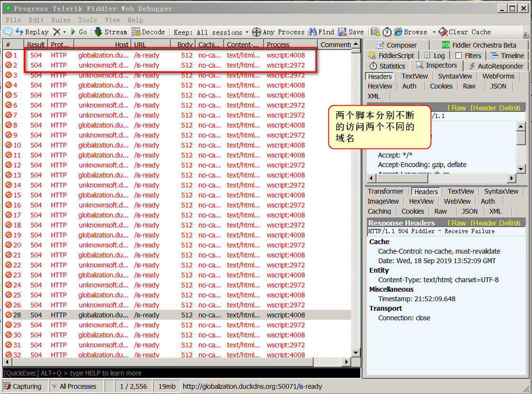Click toolbar overflow arrow at far right
This screenshot has height=394, width=532.
(x=525, y=35)
